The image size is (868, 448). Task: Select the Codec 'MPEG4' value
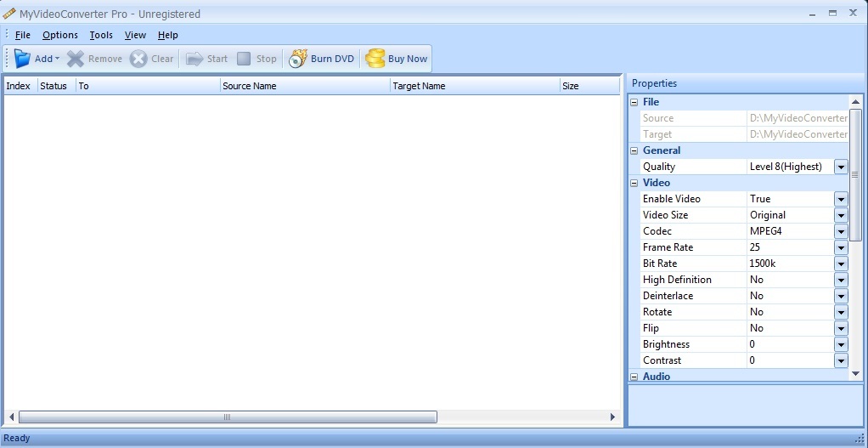click(x=765, y=231)
